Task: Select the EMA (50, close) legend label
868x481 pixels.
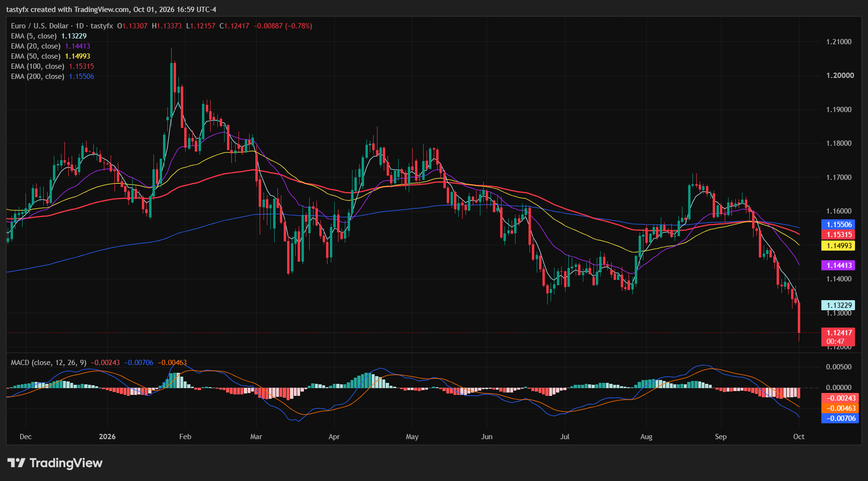Action: point(36,56)
